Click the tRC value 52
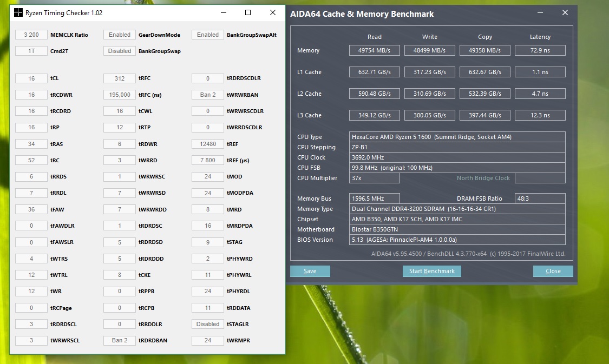 [31, 160]
